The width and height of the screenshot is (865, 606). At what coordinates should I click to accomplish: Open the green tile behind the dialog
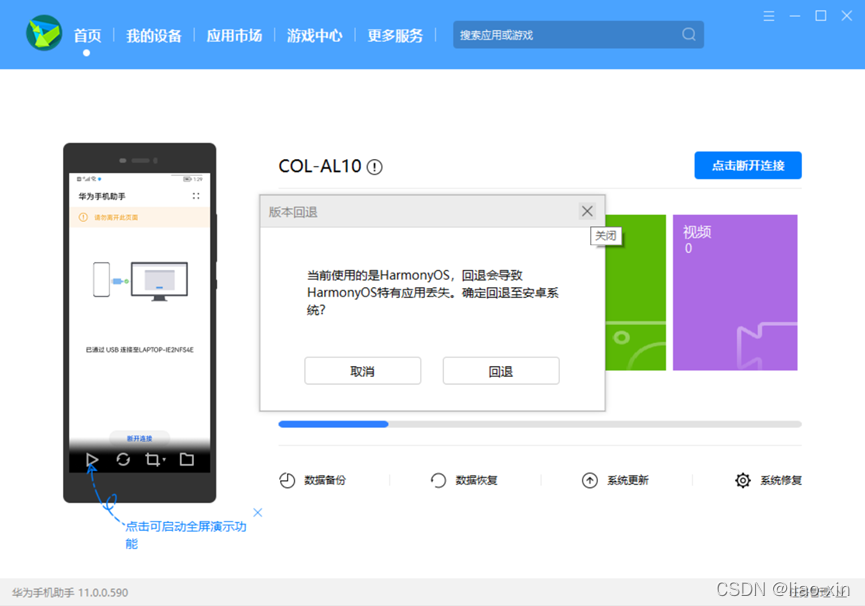[x=636, y=292]
